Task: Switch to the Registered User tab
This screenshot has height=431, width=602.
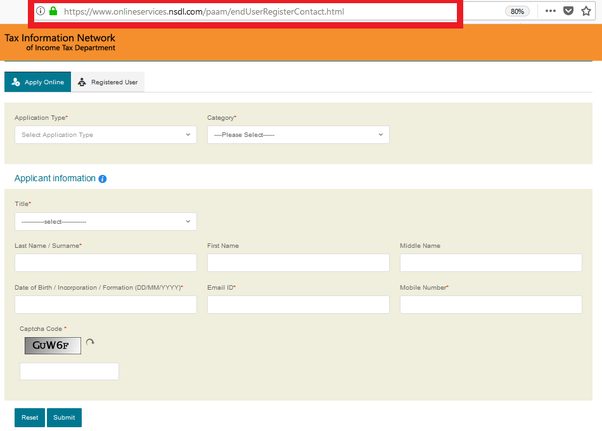Action: pyautogui.click(x=109, y=82)
